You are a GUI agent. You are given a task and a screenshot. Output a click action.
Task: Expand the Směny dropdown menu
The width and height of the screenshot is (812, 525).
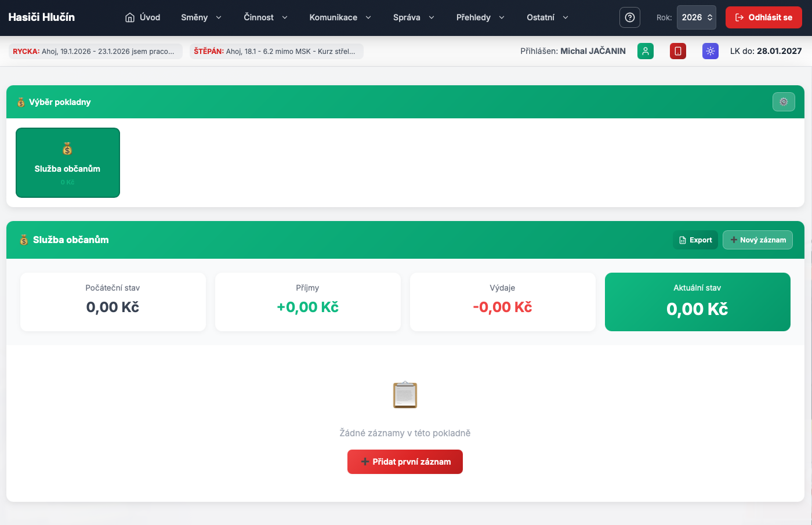tap(201, 17)
